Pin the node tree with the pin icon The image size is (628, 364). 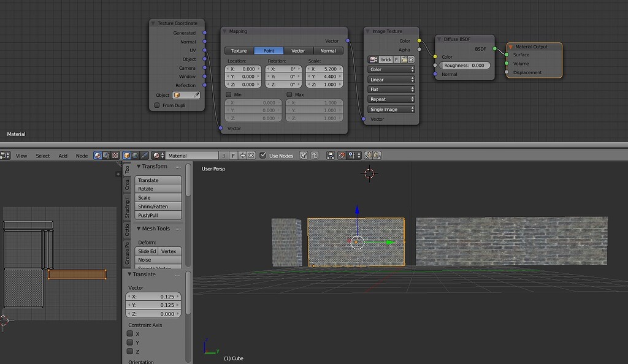click(x=303, y=155)
